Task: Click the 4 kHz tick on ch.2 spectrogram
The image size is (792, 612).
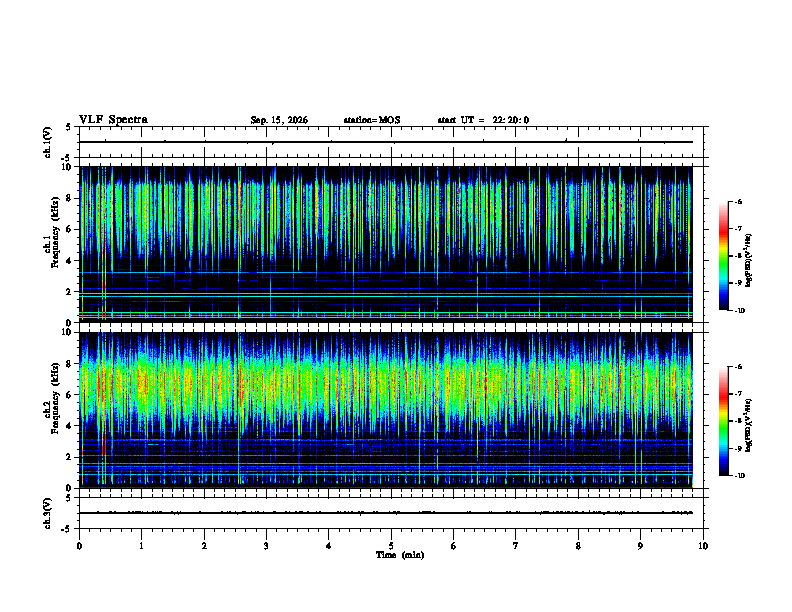Action: [x=69, y=426]
